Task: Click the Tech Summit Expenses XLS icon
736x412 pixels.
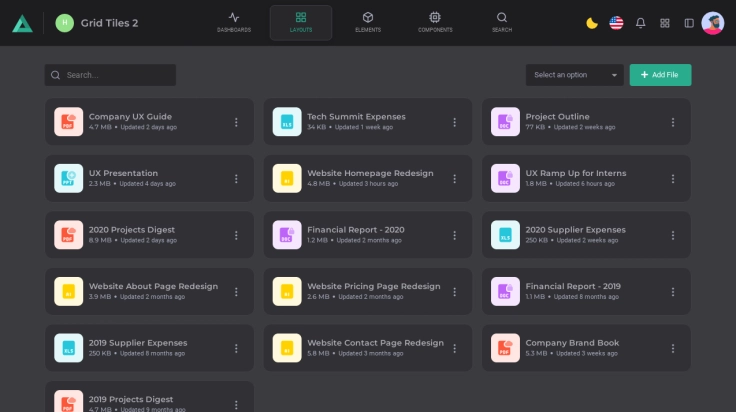Action: click(287, 122)
